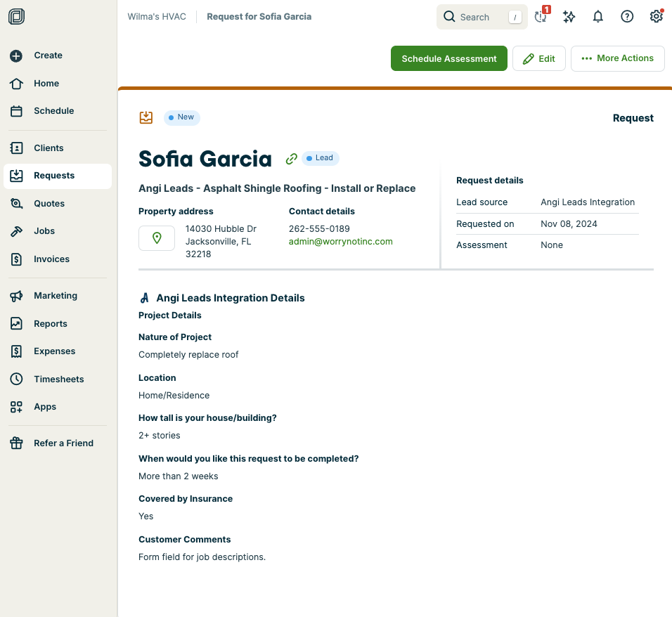672x617 pixels.
Task: Open Quotes from the sidebar
Action: [49, 204]
